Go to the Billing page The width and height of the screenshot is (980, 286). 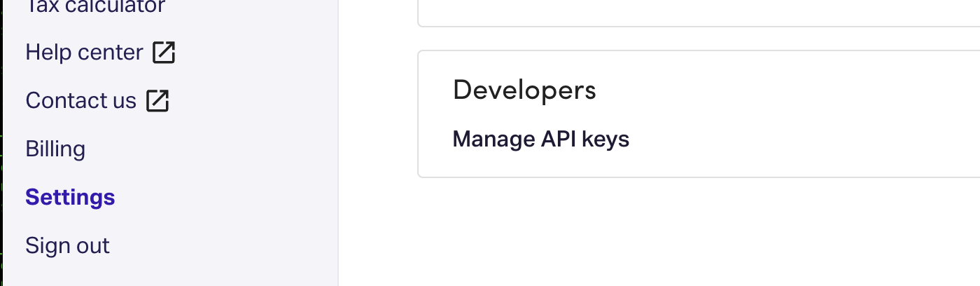pyautogui.click(x=55, y=149)
